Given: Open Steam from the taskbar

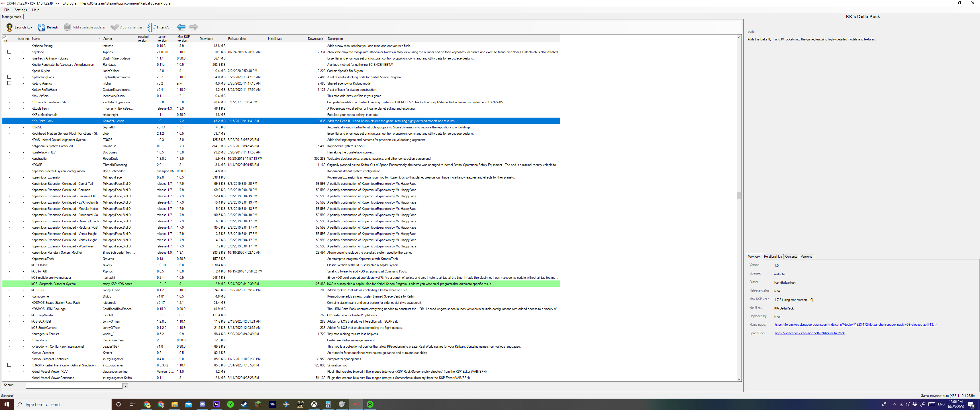Looking at the screenshot, I should [244, 404].
